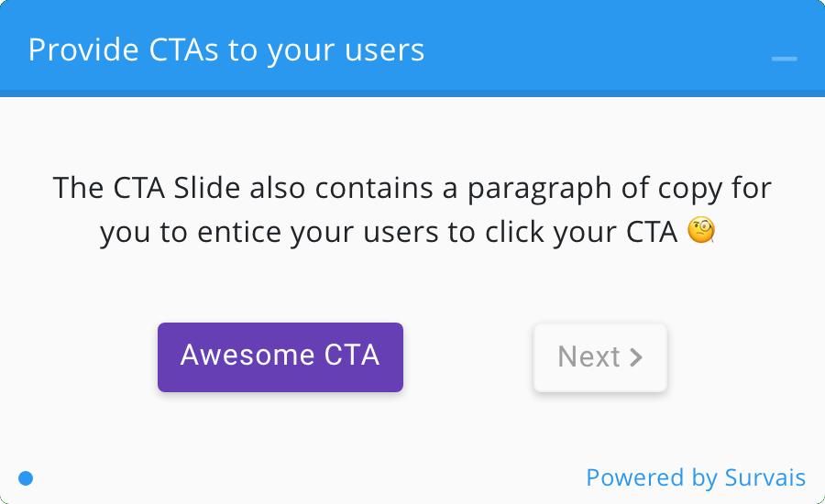Click the paragraph line starting The CTA Slide

[x=412, y=188]
